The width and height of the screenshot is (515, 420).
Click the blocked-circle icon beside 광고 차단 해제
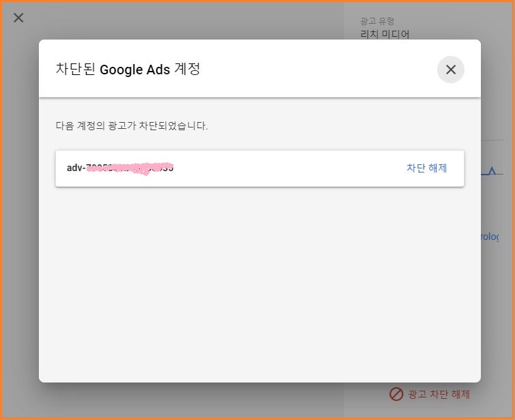(x=396, y=394)
